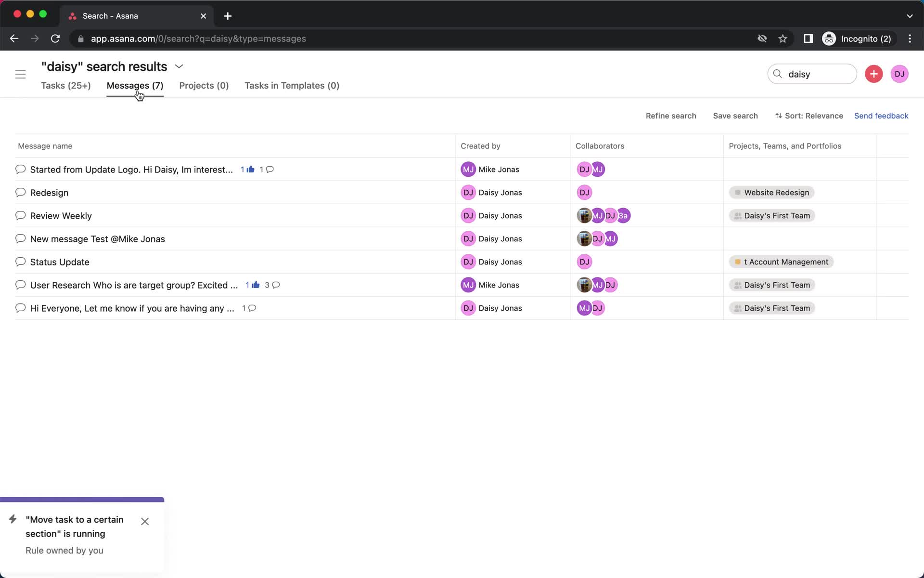The image size is (924, 578).
Task: Click DJ collaborator avatar in Status Update row
Action: tap(584, 262)
